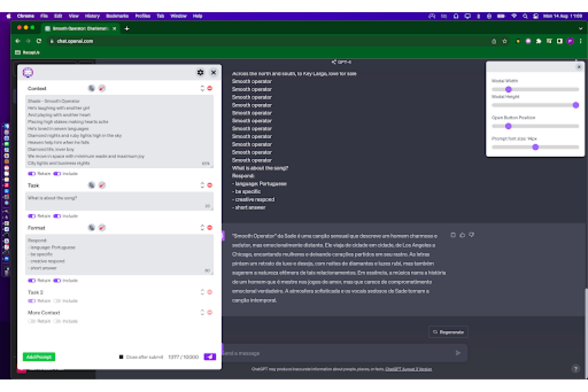
Task: Remove the Task 2 section with red minus
Action: pyautogui.click(x=210, y=292)
